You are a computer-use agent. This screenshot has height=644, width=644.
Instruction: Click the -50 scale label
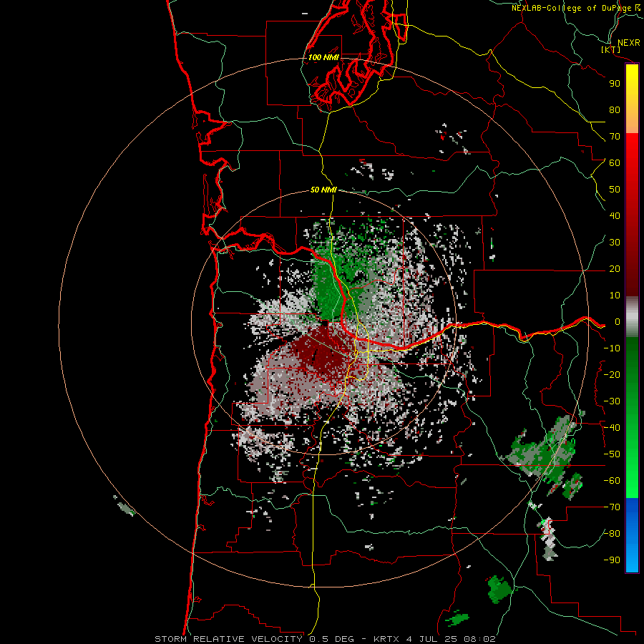tap(612, 454)
